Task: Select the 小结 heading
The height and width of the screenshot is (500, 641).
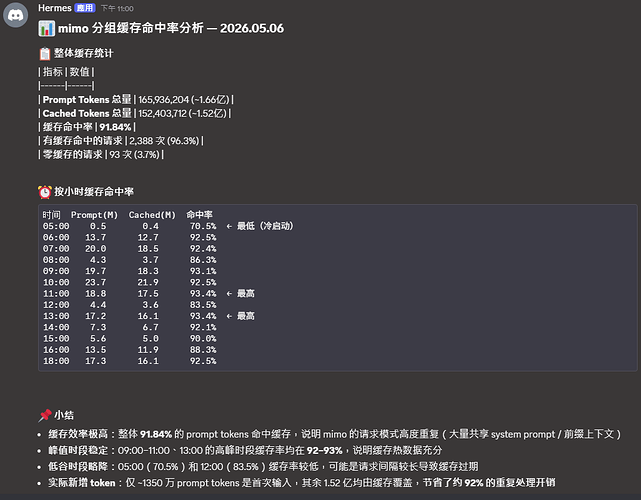Action: tap(64, 415)
